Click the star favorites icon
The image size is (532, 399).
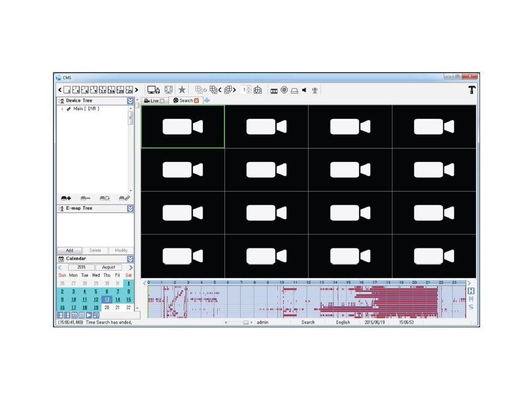(182, 89)
